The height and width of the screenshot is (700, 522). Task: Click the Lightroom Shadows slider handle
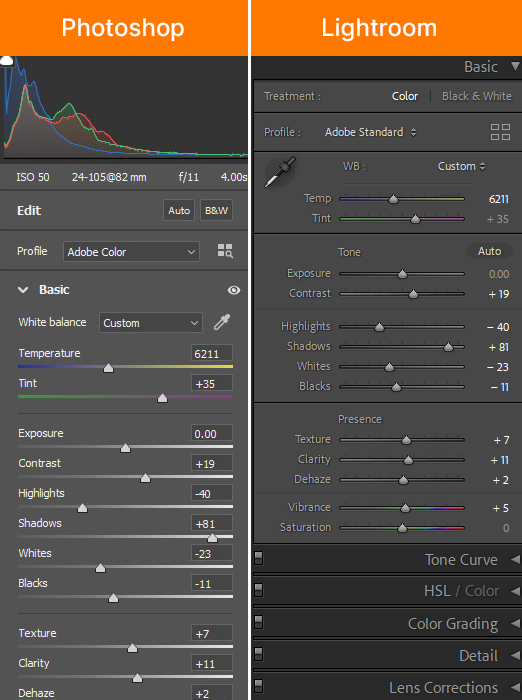[448, 347]
